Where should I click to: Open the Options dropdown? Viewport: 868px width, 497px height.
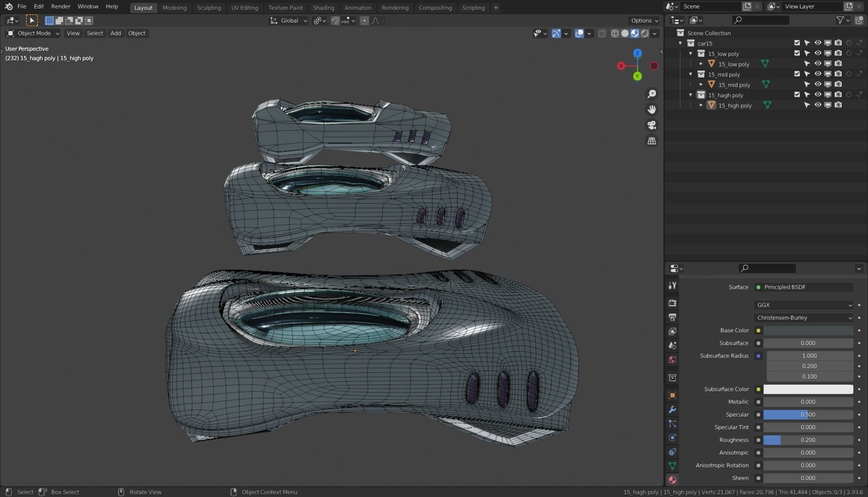[644, 21]
